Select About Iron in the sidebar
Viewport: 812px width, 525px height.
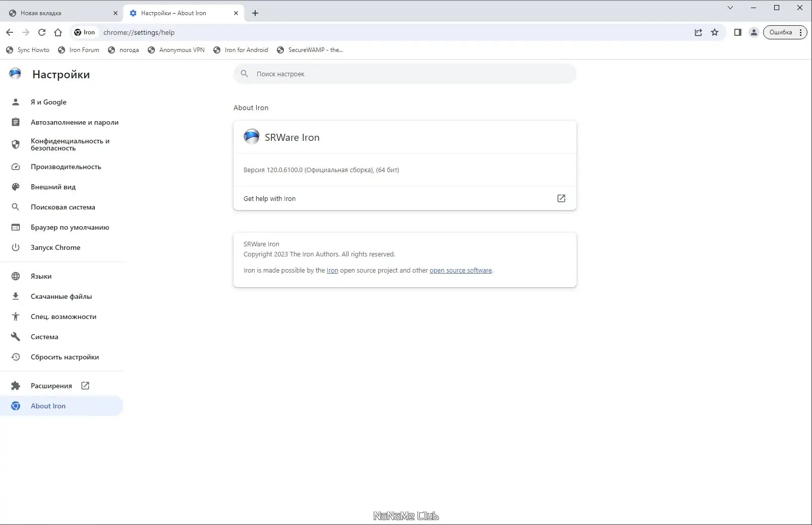click(x=62, y=406)
